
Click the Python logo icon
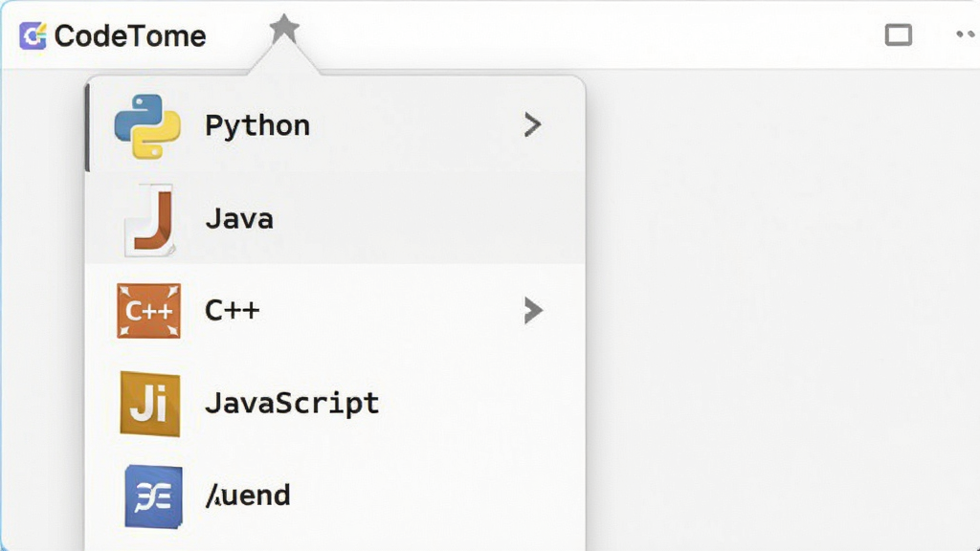tap(147, 126)
